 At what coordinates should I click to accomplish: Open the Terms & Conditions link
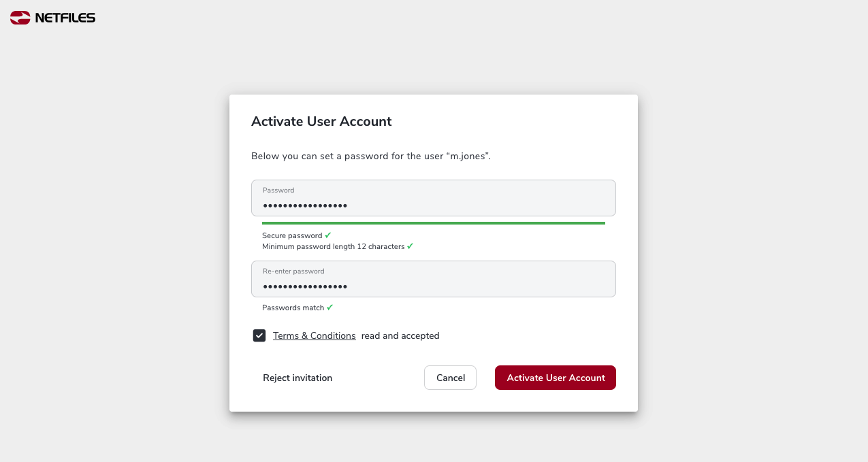(315, 335)
